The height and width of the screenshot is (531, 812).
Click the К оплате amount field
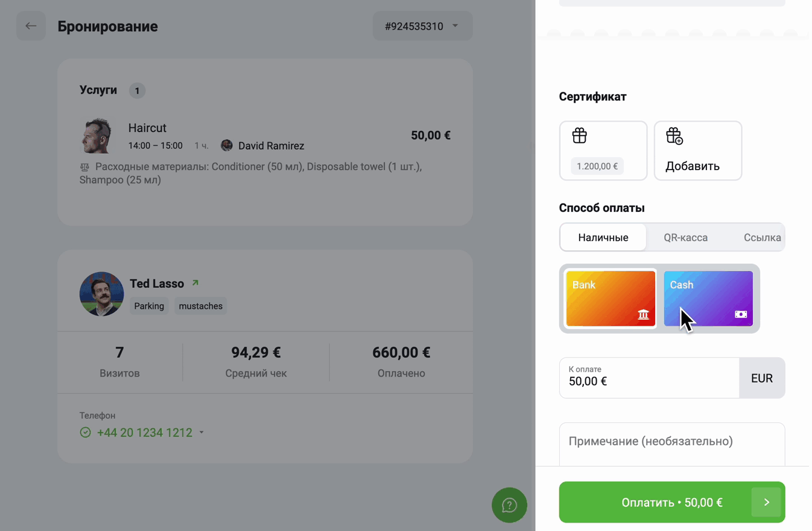click(x=649, y=378)
